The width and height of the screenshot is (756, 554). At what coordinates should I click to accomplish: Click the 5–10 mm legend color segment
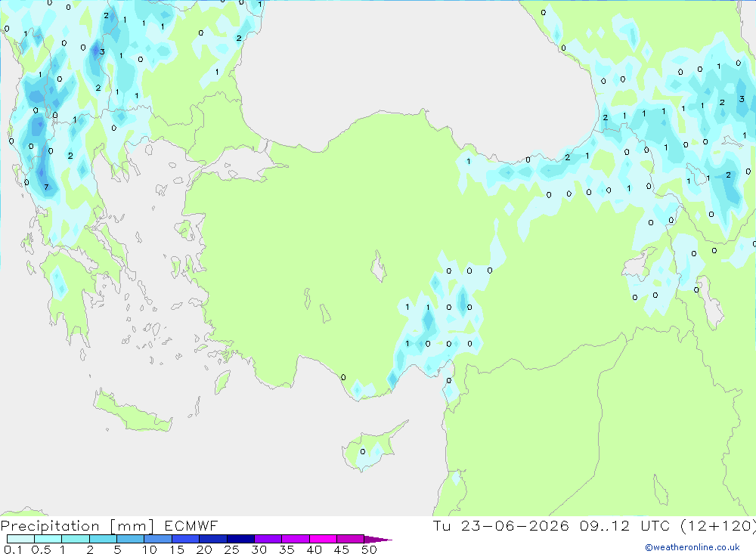[x=130, y=539]
